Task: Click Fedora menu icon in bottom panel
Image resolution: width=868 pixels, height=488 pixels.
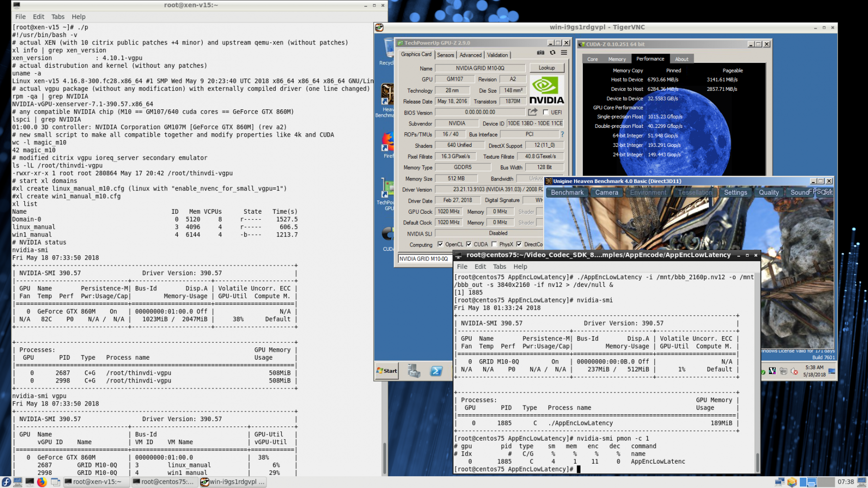Action: 6,482
